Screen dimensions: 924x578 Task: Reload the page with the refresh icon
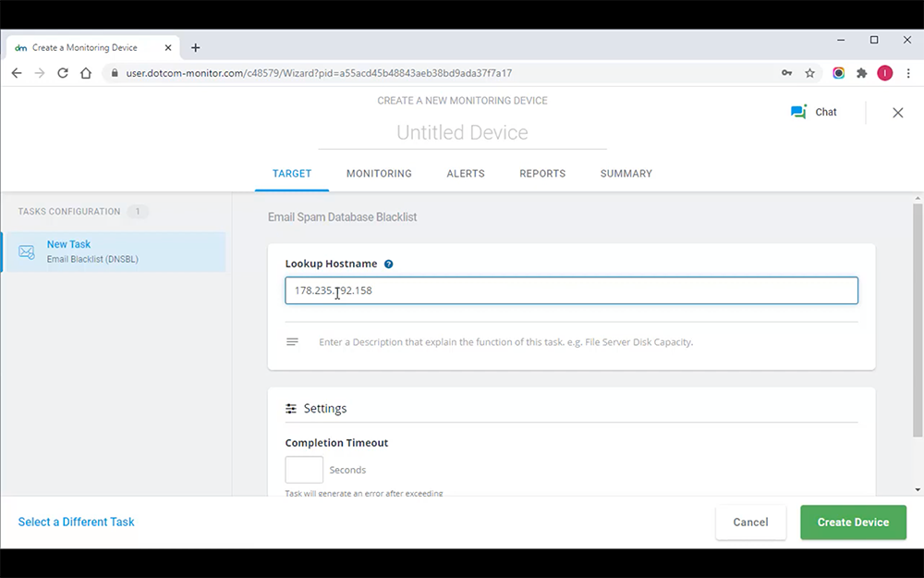click(x=62, y=72)
